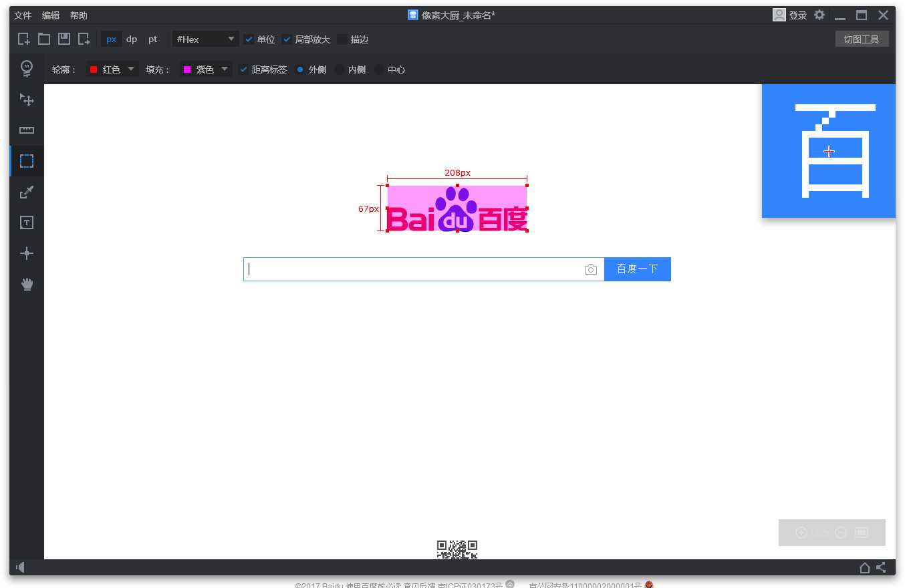Click the Baidu paw logo in canvas
This screenshot has width=905, height=588.
point(457,208)
